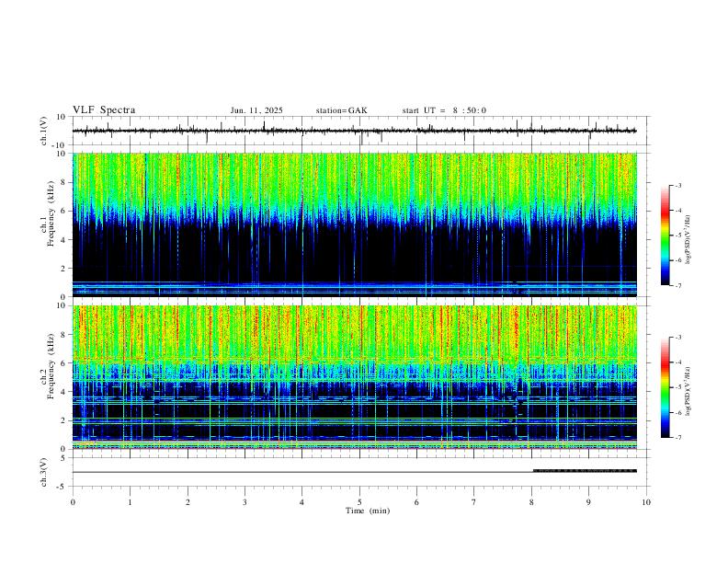Click the time axis tick label "0"
The height and width of the screenshot is (563, 728).
(x=73, y=502)
